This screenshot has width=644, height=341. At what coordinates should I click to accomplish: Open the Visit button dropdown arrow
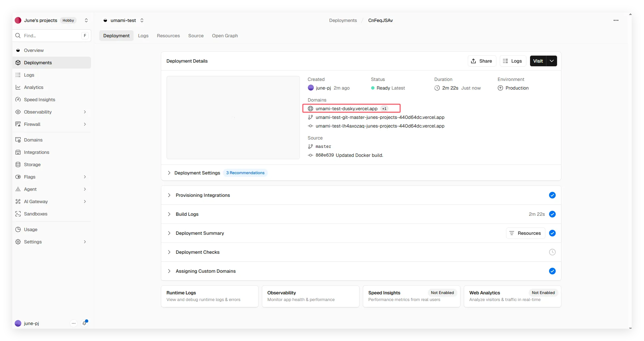tap(552, 61)
